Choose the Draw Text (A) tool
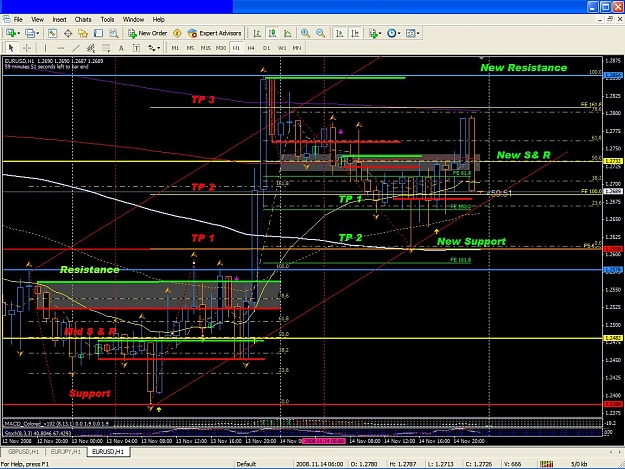The width and height of the screenshot is (625, 469). coord(121,48)
